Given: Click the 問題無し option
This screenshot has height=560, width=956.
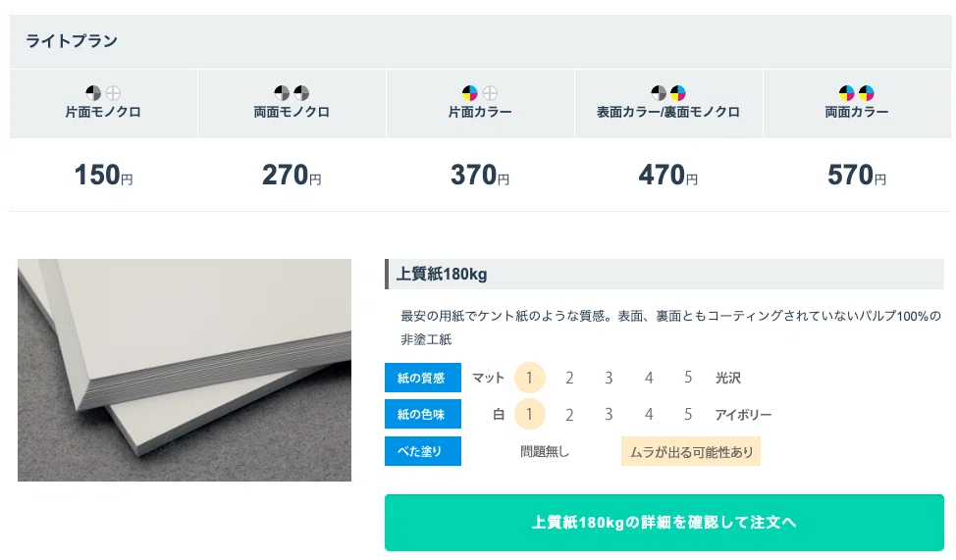Looking at the screenshot, I should [545, 451].
